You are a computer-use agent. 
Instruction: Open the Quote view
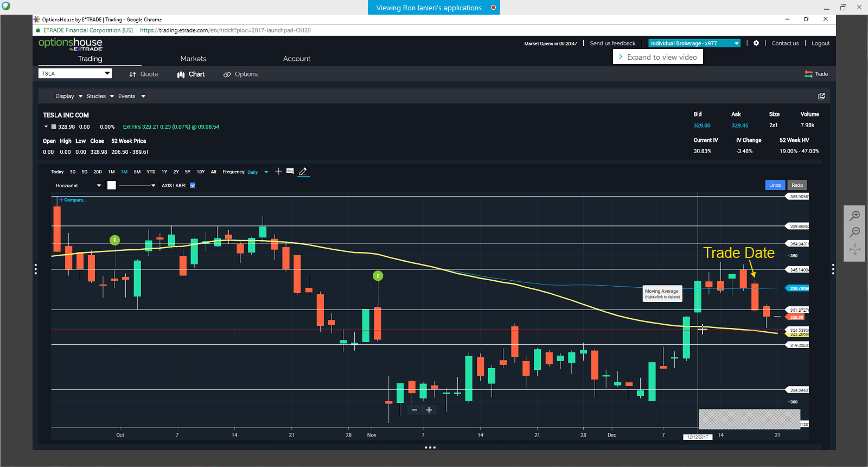[x=144, y=74]
